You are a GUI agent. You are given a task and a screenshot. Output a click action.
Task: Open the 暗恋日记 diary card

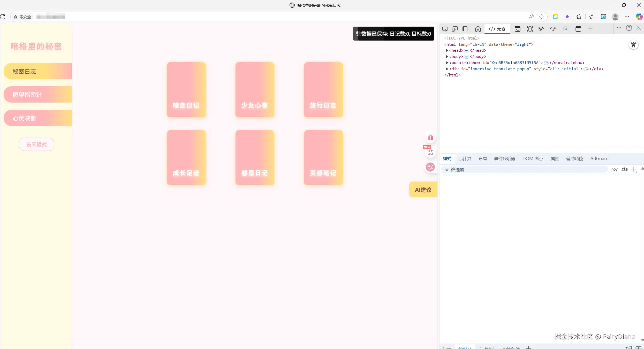(186, 89)
